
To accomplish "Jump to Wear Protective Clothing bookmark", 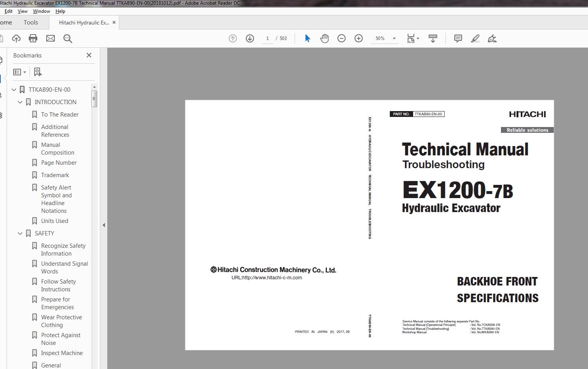I will point(61,321).
